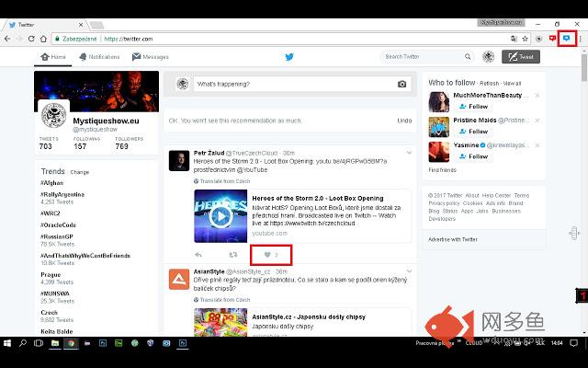Undo the recommendation dismissal
This screenshot has width=588, height=368.
click(x=404, y=121)
